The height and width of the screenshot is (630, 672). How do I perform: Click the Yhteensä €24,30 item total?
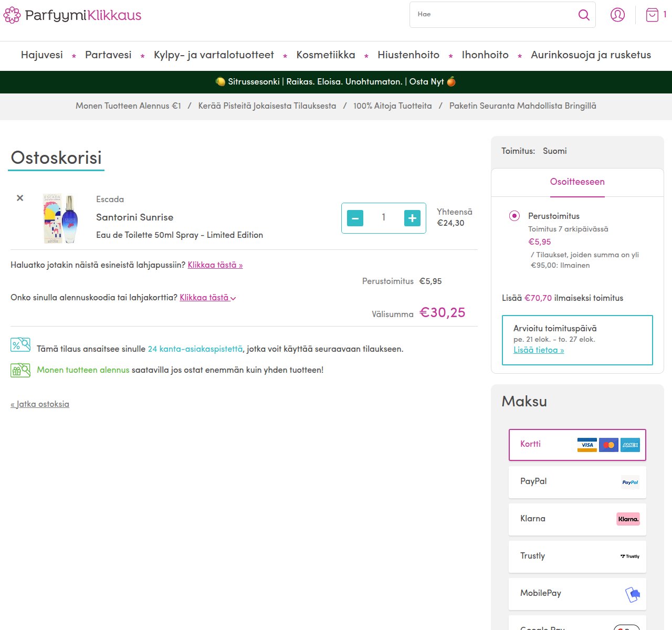(455, 217)
